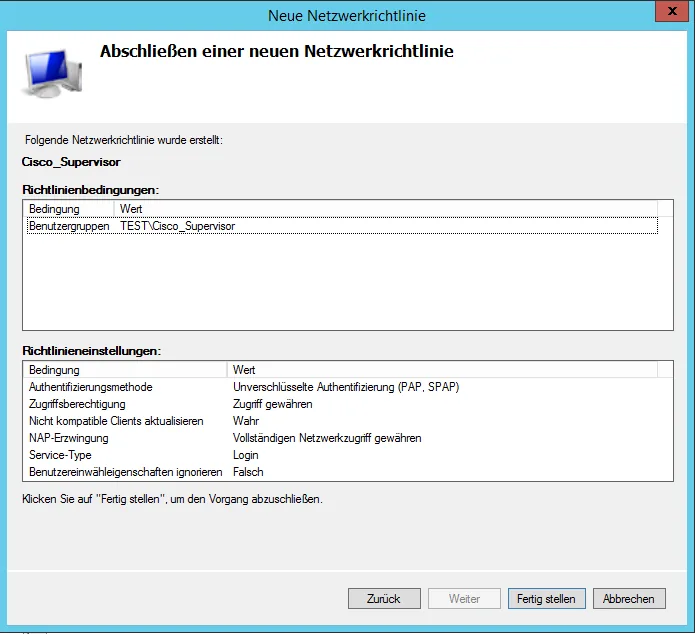Click the Falsch value
Viewport: 695px width, 634px height.
pyautogui.click(x=248, y=472)
